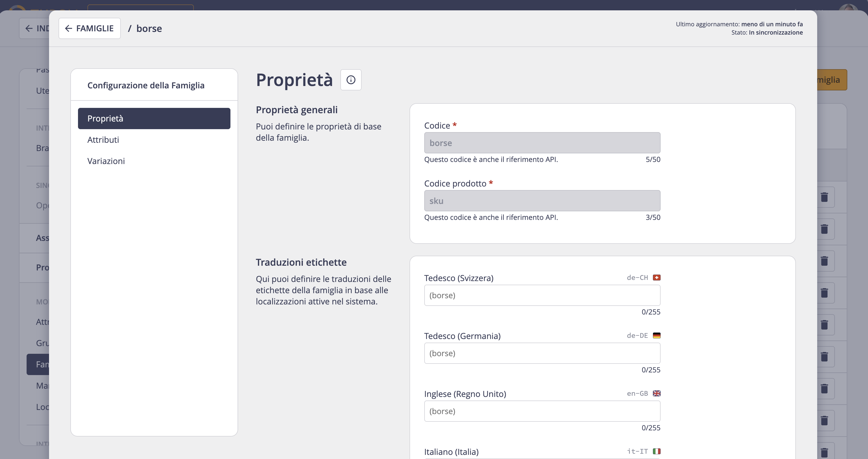Click the borse breadcrumb text
The image size is (868, 459).
[149, 29]
